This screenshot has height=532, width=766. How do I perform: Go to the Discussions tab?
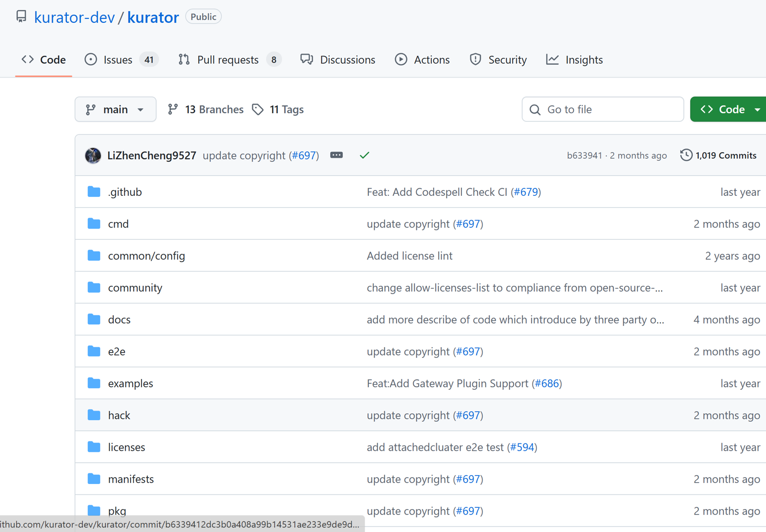coord(338,60)
